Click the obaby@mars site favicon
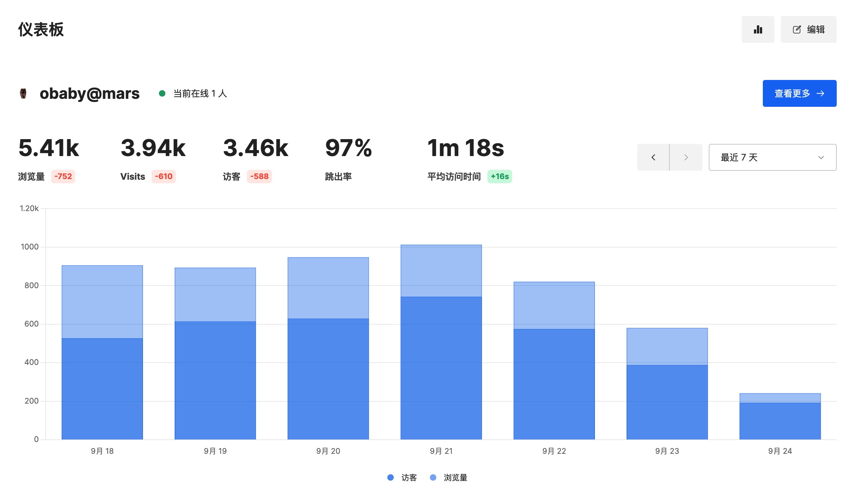854x504 pixels. coord(23,93)
